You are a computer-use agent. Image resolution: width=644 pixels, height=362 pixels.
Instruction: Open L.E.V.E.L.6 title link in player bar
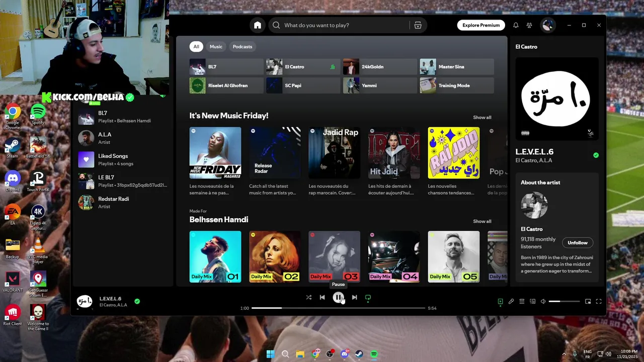[110, 299]
